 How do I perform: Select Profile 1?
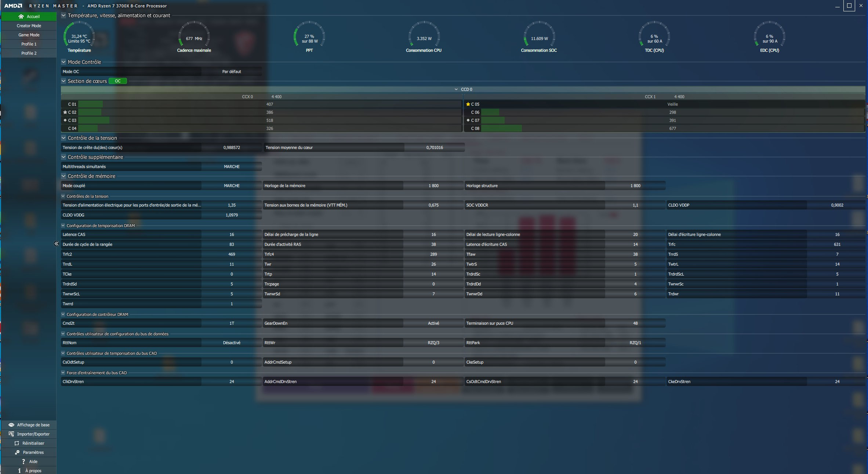[29, 44]
